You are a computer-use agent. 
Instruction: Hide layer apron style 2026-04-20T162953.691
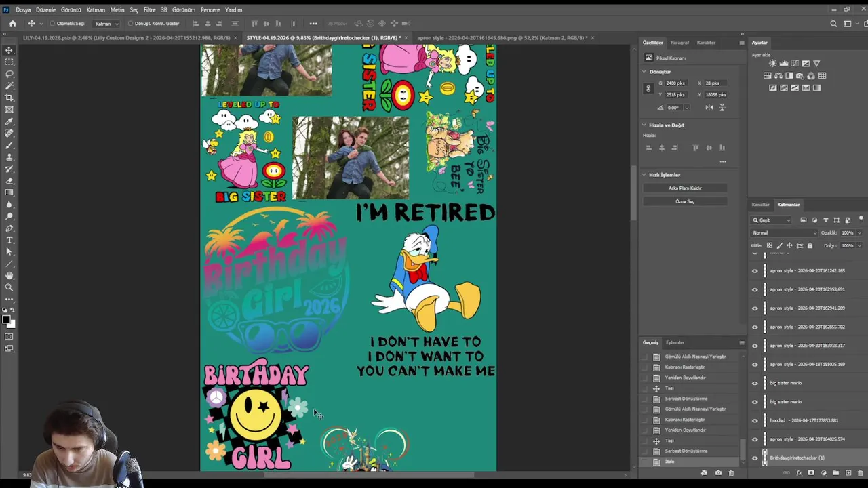755,289
